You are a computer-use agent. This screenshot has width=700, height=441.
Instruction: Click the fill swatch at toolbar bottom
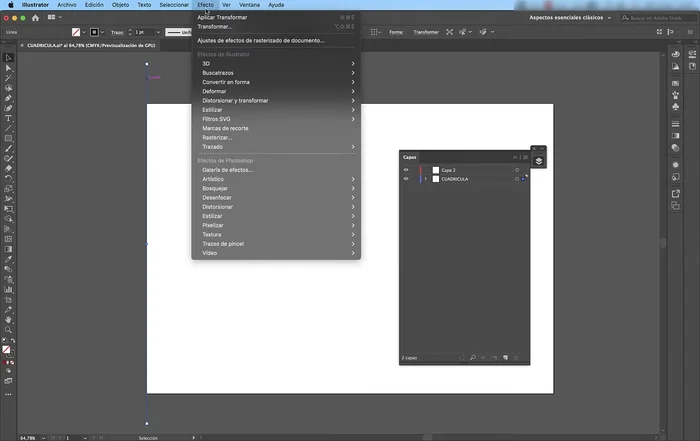pyautogui.click(x=6, y=349)
